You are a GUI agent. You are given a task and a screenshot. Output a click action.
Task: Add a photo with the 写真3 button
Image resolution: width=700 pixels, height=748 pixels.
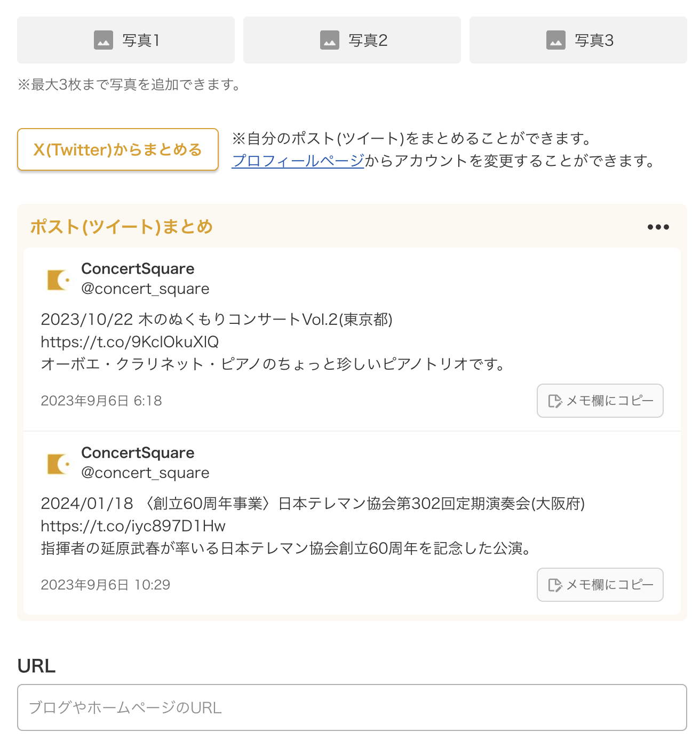click(x=578, y=40)
